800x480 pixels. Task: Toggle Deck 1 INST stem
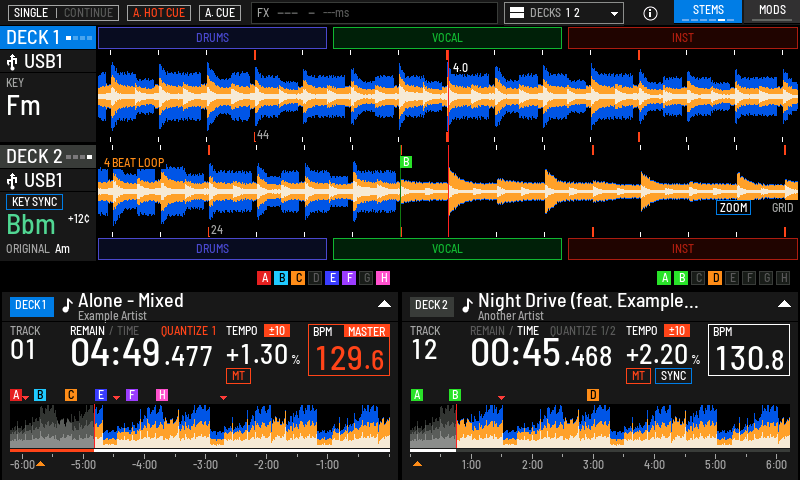(683, 38)
